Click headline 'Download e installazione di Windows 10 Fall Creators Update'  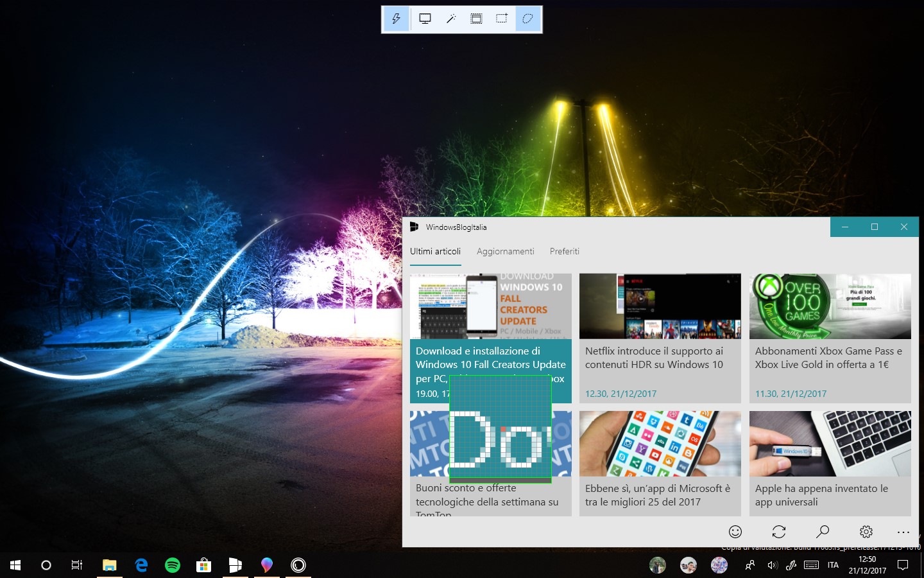click(x=491, y=364)
